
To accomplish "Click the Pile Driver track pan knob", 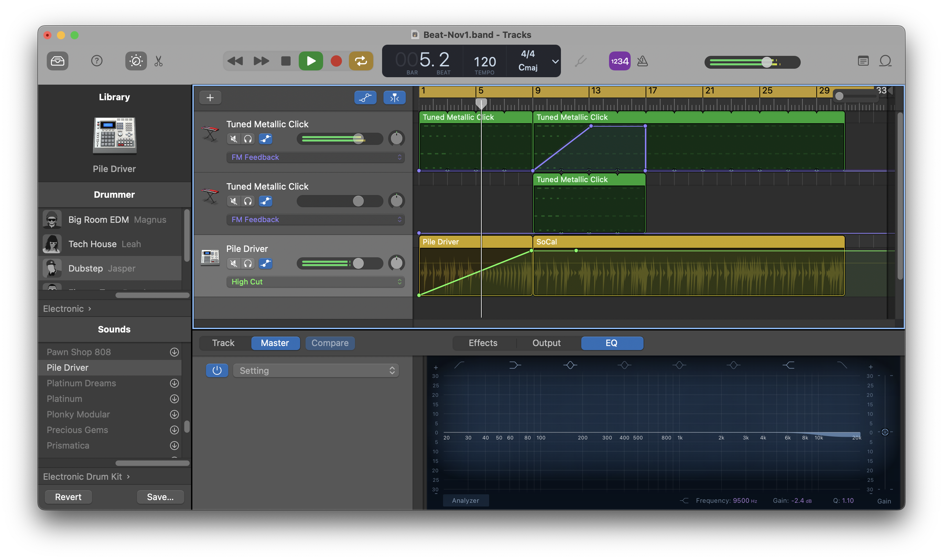I will click(396, 263).
